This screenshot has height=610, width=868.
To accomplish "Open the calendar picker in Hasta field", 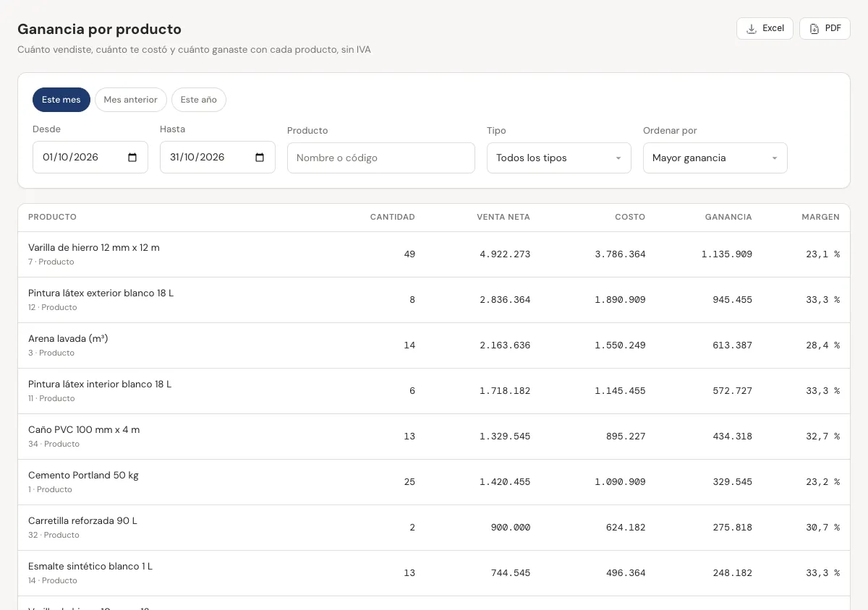I will [260, 158].
